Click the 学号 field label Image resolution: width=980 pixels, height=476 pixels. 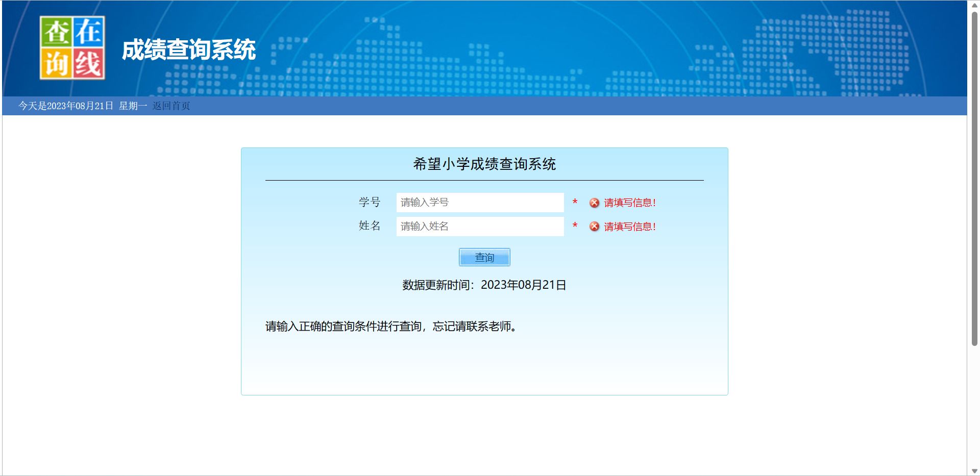(370, 202)
